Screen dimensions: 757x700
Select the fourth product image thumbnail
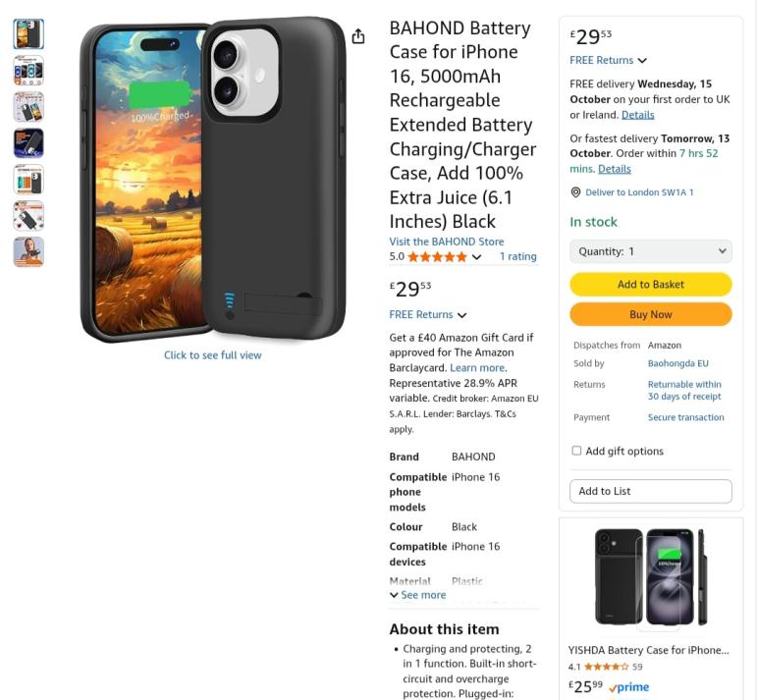click(28, 143)
